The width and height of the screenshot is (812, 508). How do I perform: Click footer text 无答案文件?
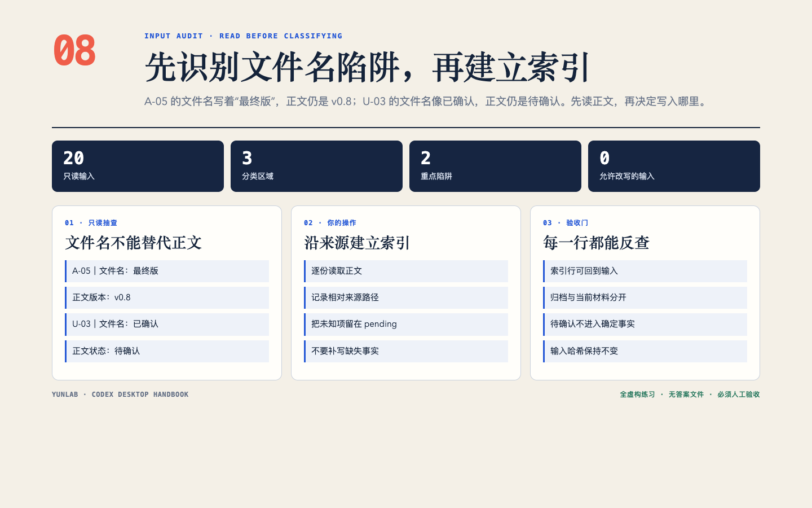[x=686, y=395]
